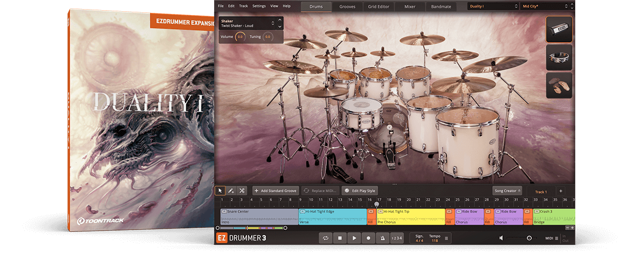Click the speaker volume icon
This screenshot has height=262, width=644.
(501, 238)
